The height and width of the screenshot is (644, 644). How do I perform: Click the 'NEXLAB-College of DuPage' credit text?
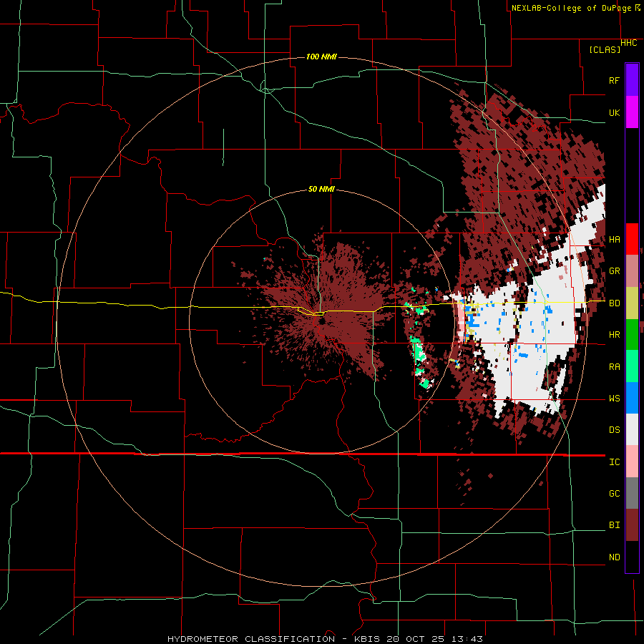(571, 8)
